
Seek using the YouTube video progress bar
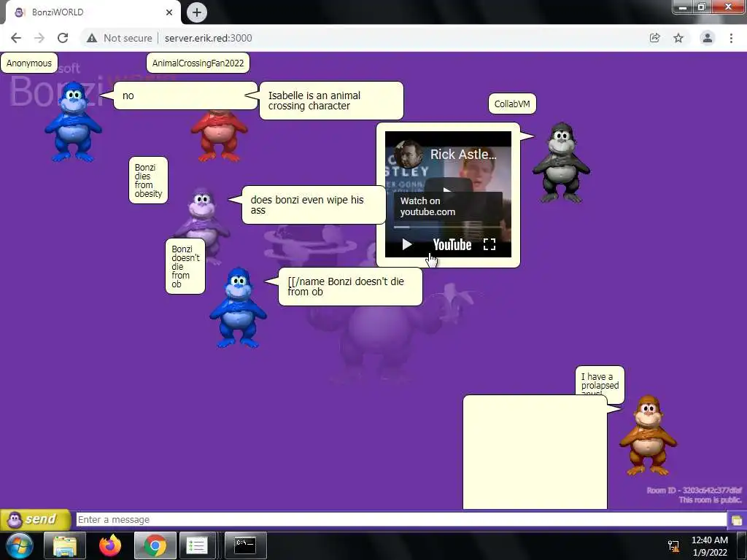coord(448,227)
